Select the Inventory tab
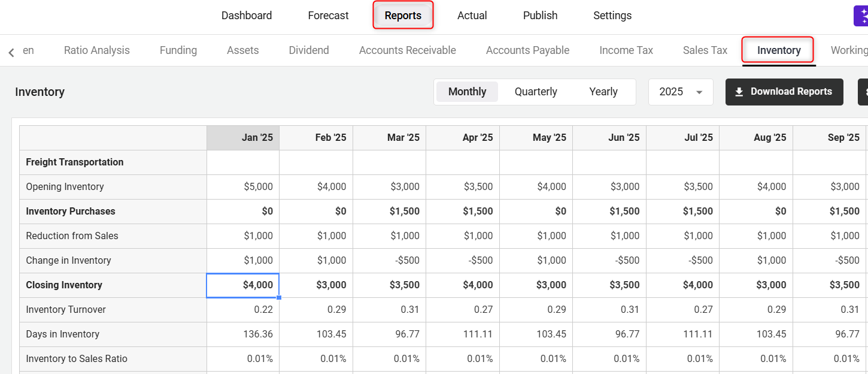Image resolution: width=868 pixels, height=374 pixels. pos(779,50)
